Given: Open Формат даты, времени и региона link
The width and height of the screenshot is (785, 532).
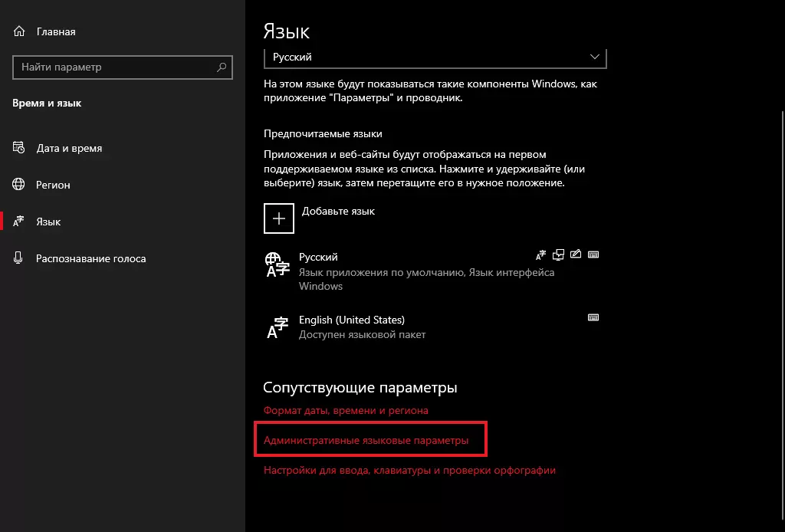Looking at the screenshot, I should 346,410.
